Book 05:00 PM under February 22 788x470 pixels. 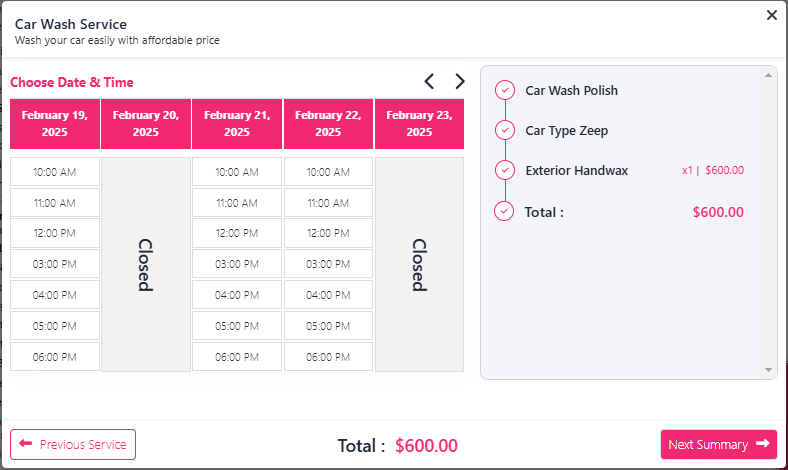pyautogui.click(x=328, y=326)
